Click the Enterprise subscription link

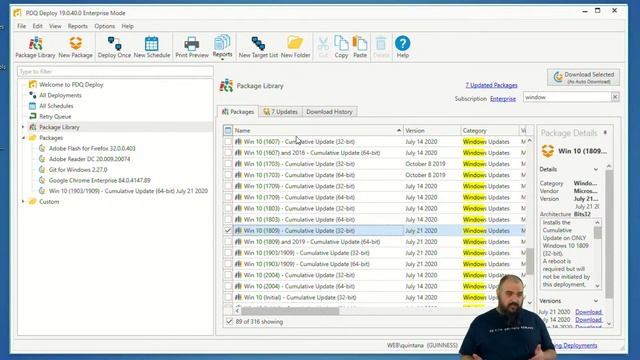pos(503,99)
